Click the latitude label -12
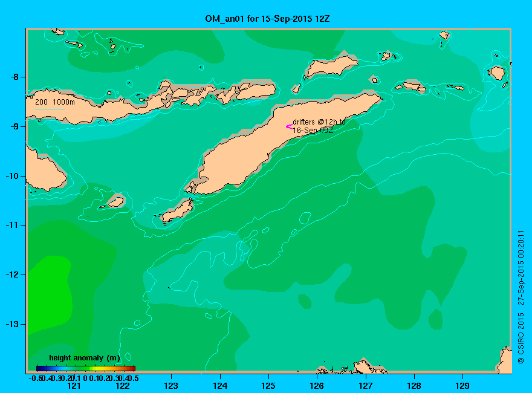Image resolution: width=532 pixels, height=393 pixels. (x=12, y=274)
